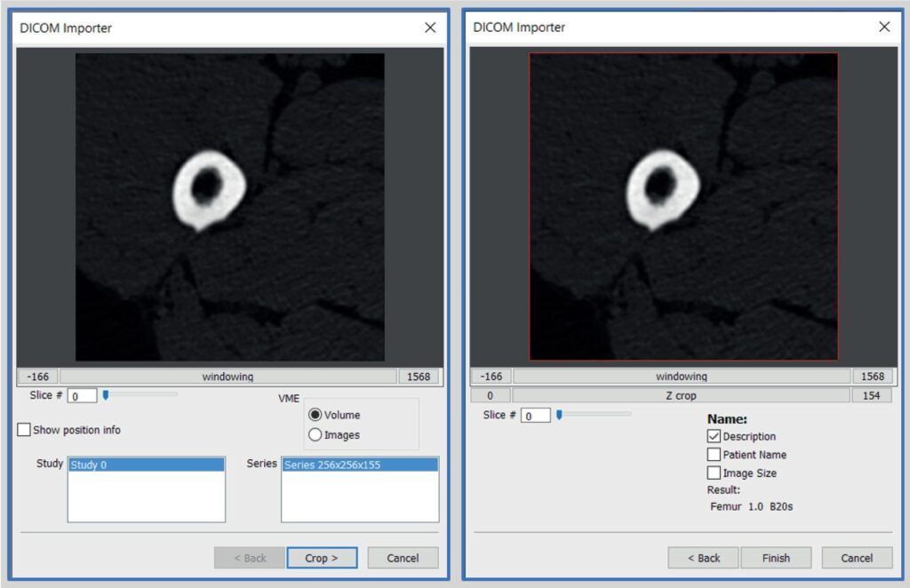Image resolution: width=910 pixels, height=588 pixels.
Task: Enable Show position info checkbox
Action: (x=24, y=430)
